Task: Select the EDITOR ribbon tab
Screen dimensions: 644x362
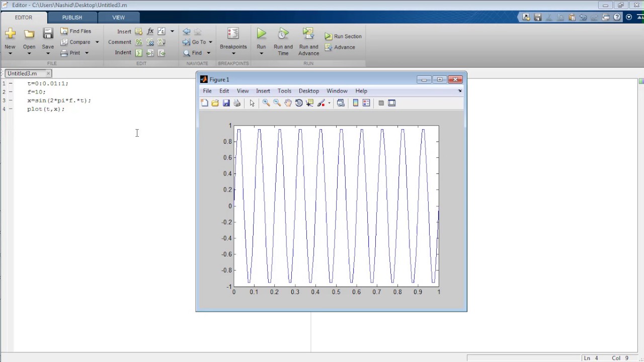Action: click(23, 17)
